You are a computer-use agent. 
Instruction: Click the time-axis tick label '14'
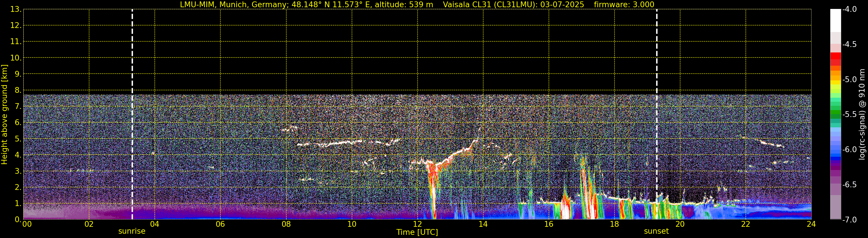[483, 224]
